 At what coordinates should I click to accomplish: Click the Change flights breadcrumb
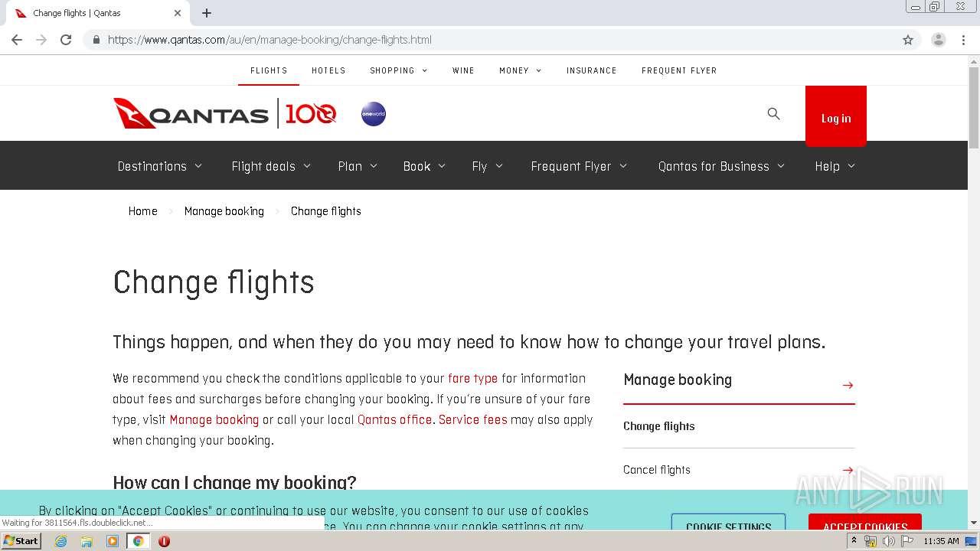[326, 211]
